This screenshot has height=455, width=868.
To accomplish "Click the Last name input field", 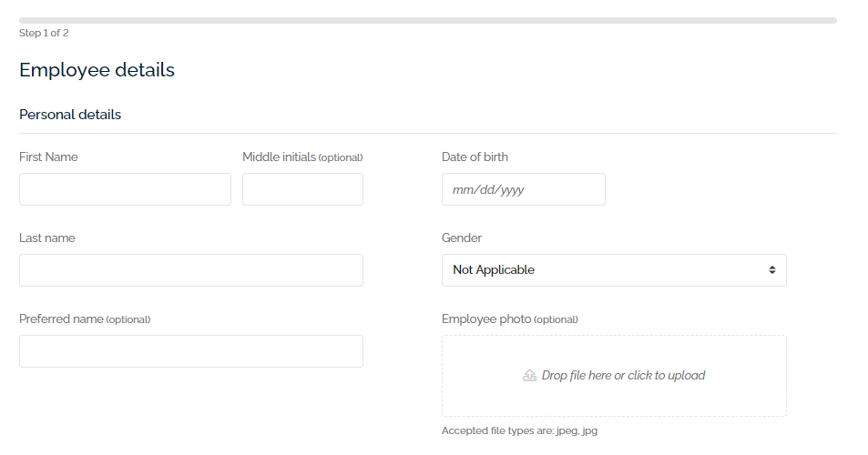I will tap(190, 270).
